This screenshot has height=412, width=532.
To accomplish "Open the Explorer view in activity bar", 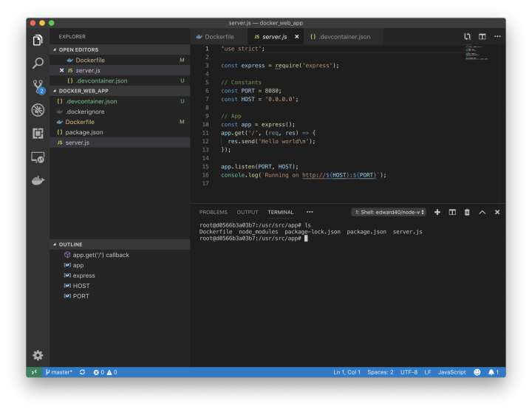I will tap(38, 40).
